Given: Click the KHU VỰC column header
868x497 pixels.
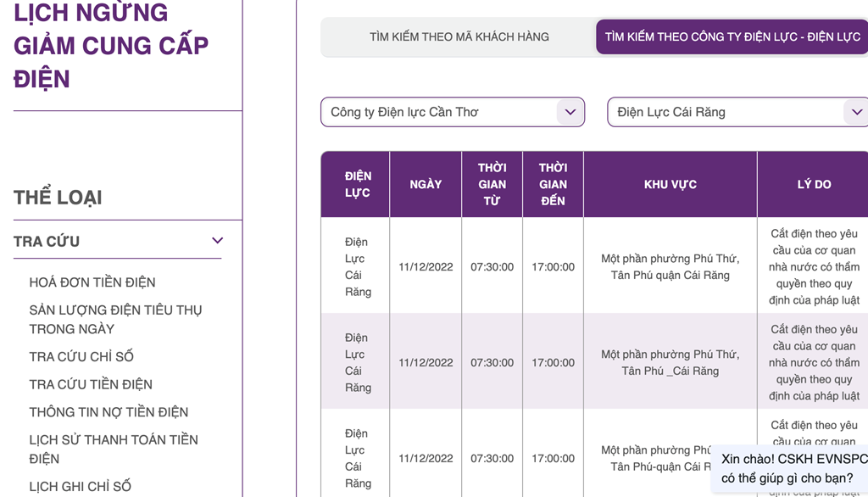Looking at the screenshot, I should 670,184.
